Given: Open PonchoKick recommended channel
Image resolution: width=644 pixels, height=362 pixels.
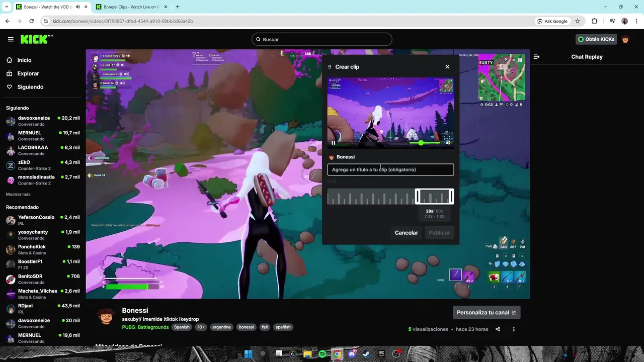Looking at the screenshot, I should (x=43, y=249).
